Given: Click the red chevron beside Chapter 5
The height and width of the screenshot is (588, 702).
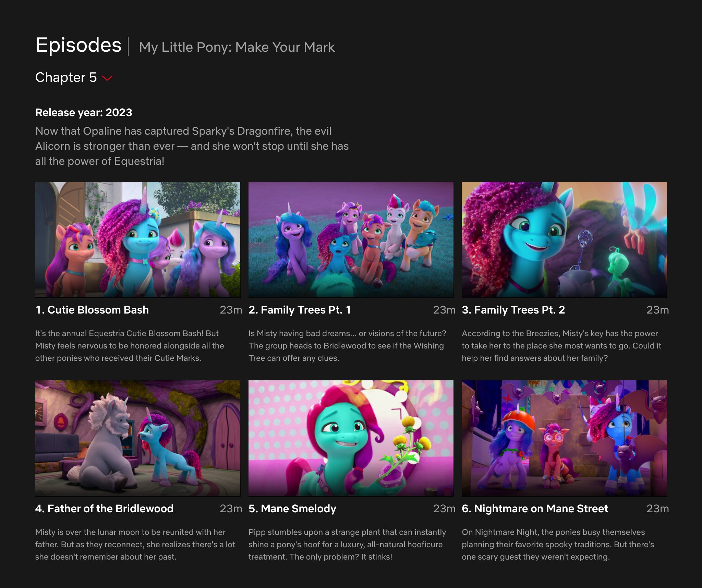Looking at the screenshot, I should [107, 78].
